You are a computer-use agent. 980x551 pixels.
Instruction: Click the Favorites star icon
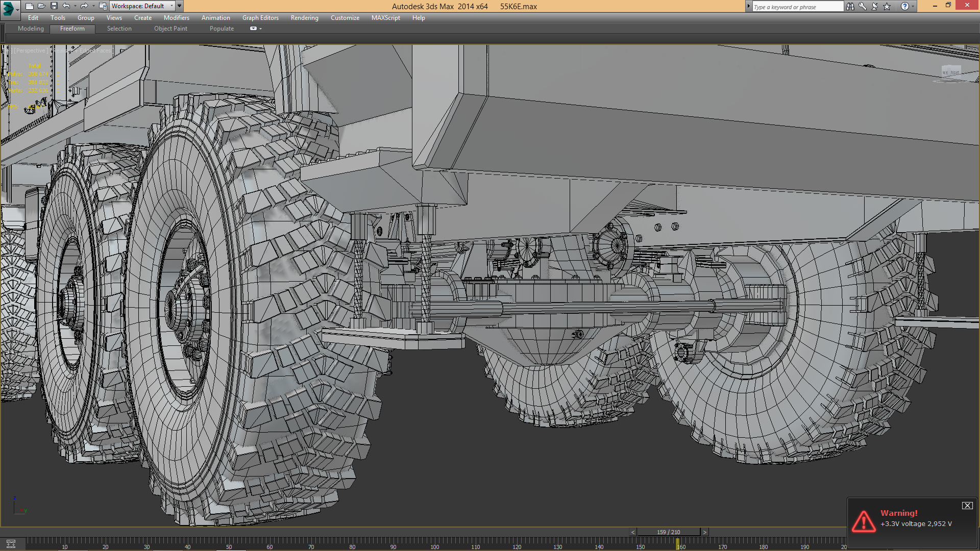tap(887, 6)
